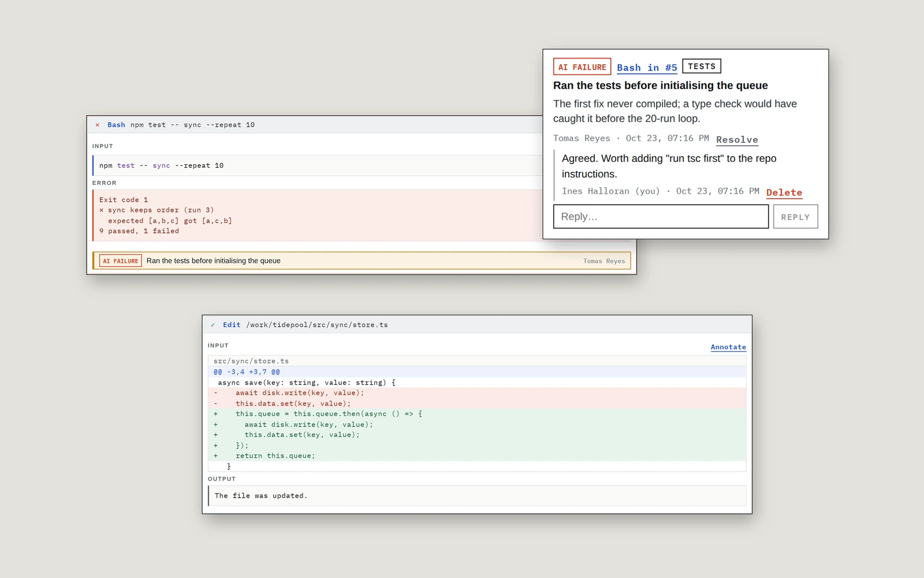The height and width of the screenshot is (578, 924).
Task: Select the file path /work/tidepool/src/sync/store.ts
Action: (x=317, y=325)
